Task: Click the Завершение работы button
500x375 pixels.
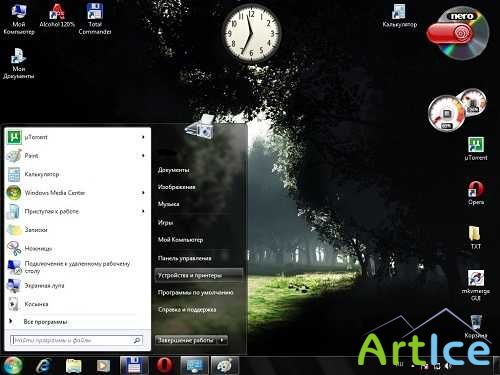Action: tap(186, 340)
